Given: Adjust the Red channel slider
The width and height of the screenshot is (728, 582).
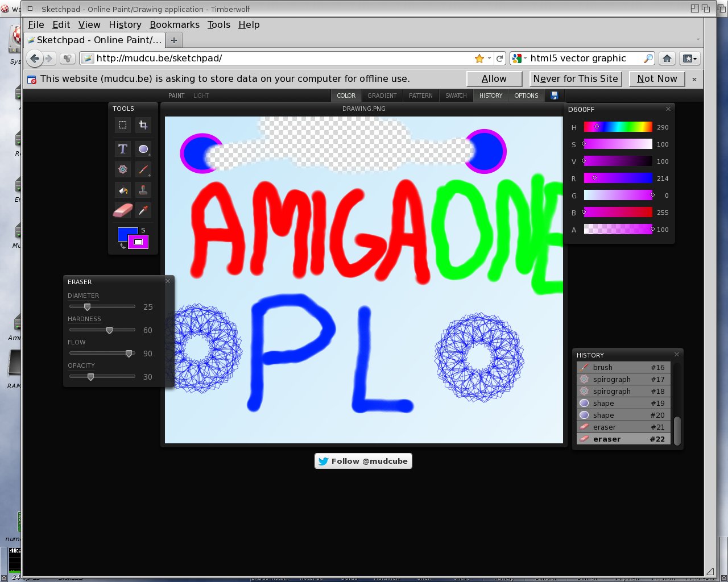Looking at the screenshot, I should click(x=618, y=178).
